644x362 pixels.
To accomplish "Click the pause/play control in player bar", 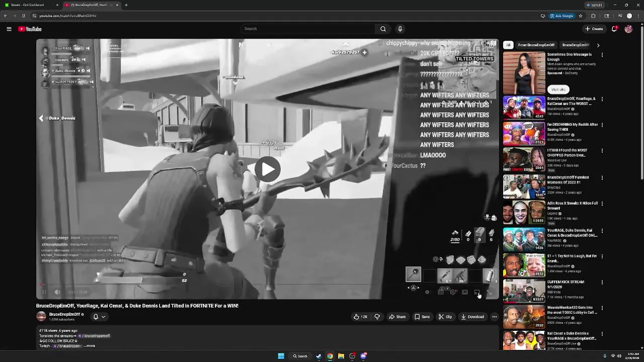I will tap(44, 292).
